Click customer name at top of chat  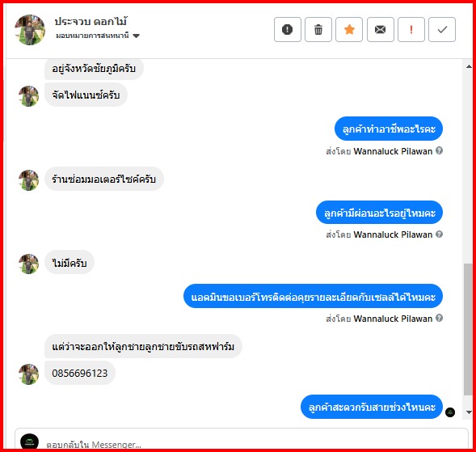(91, 22)
